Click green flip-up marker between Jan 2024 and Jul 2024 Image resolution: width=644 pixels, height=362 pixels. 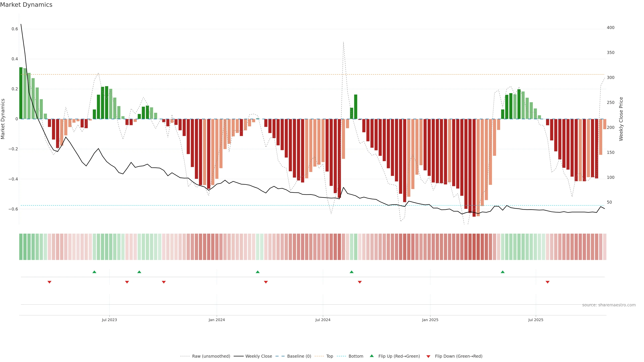(258, 272)
